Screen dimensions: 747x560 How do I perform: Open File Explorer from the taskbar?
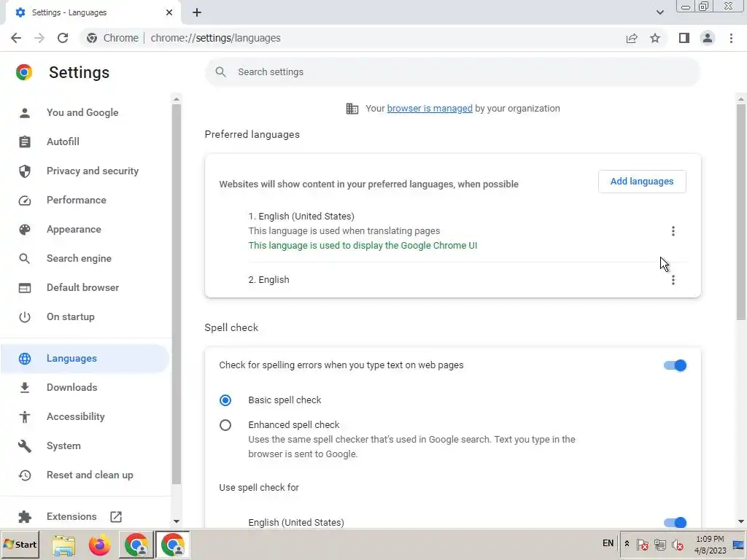(x=64, y=545)
